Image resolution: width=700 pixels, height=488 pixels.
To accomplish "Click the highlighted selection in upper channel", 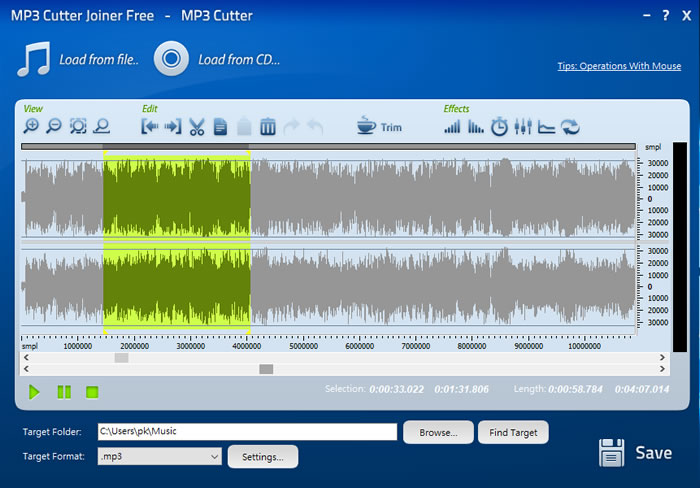I will [177, 197].
